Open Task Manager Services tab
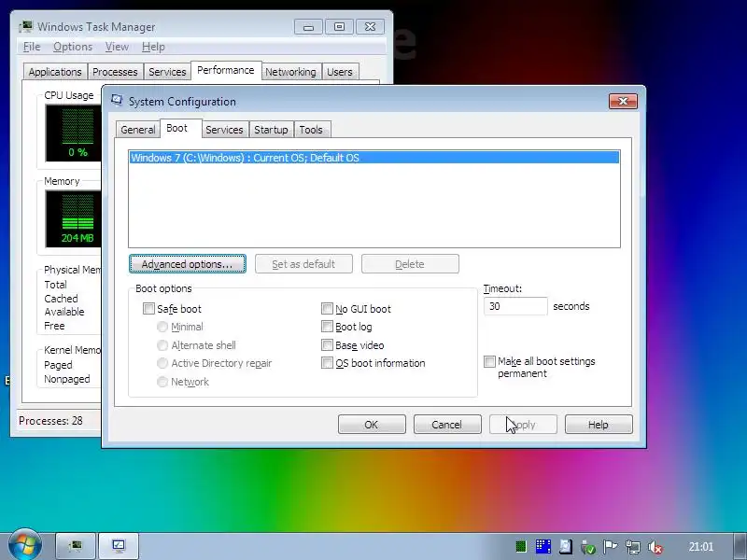 (167, 72)
